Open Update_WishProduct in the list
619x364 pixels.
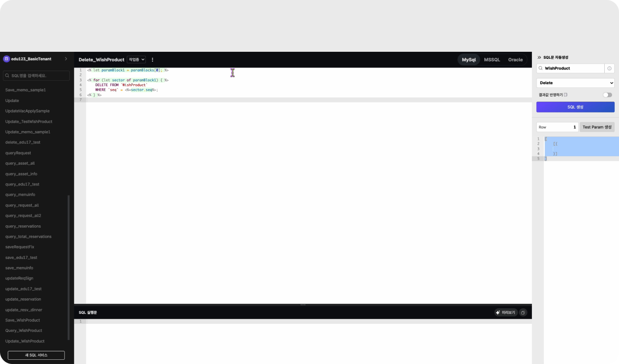point(25,341)
